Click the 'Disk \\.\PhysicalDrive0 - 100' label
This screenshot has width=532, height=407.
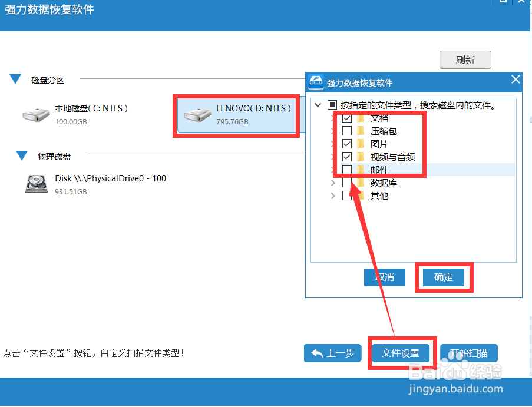[110, 178]
